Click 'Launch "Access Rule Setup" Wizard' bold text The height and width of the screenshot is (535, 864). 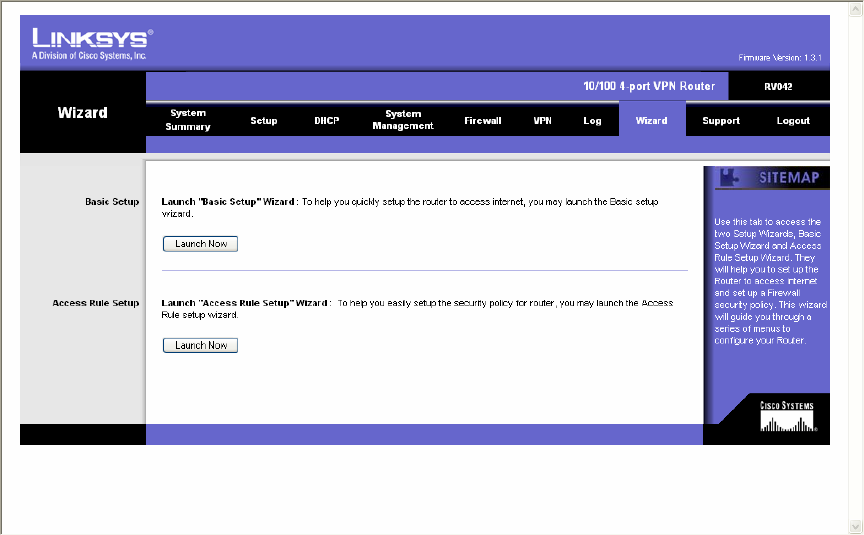point(245,303)
